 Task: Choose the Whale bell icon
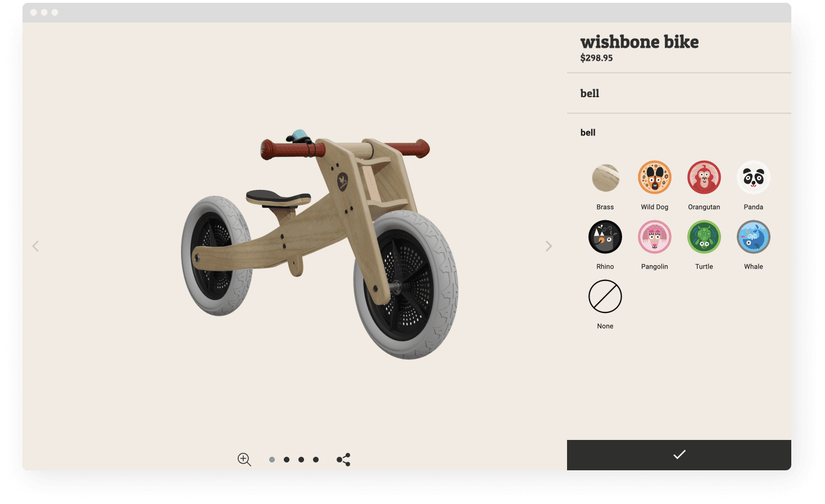pyautogui.click(x=754, y=237)
